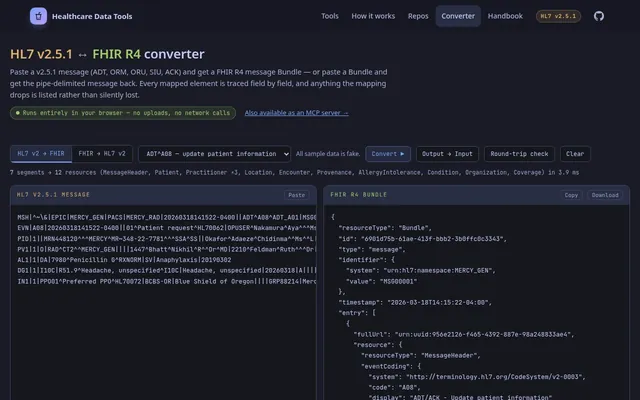Open the GitHub repository icon

point(599,16)
